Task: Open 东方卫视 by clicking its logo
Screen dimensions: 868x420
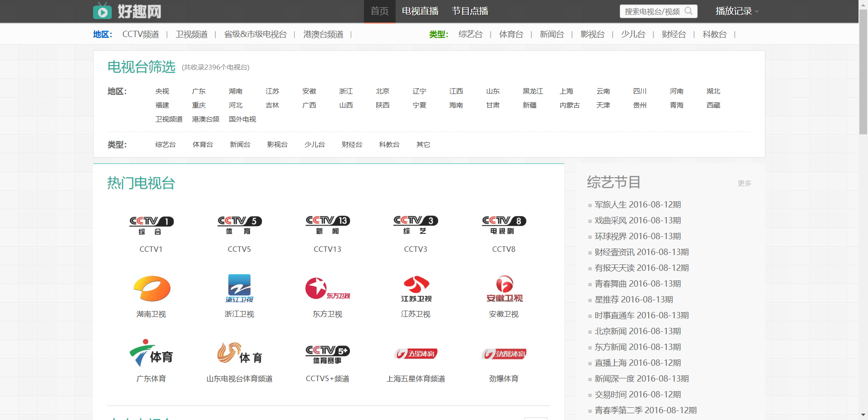Action: pos(327,288)
